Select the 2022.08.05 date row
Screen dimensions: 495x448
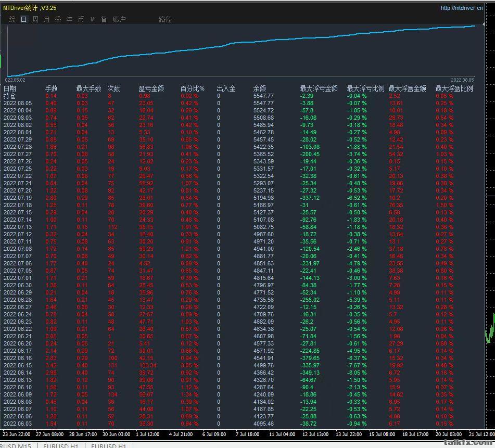[18, 103]
